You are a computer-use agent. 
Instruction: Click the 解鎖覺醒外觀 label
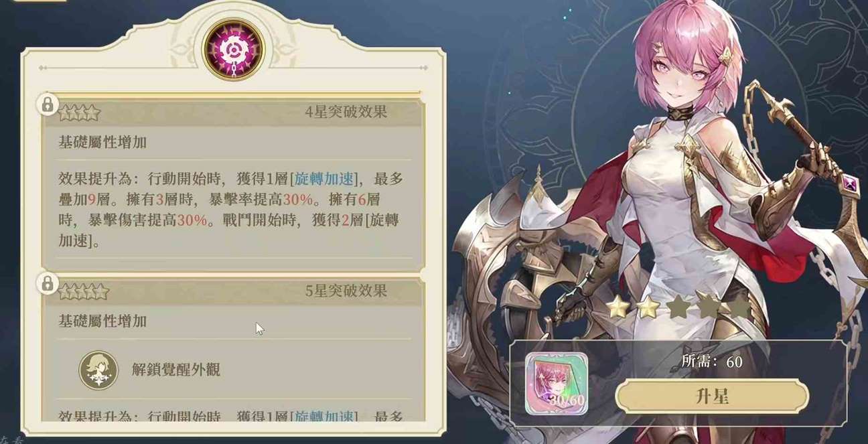[176, 370]
